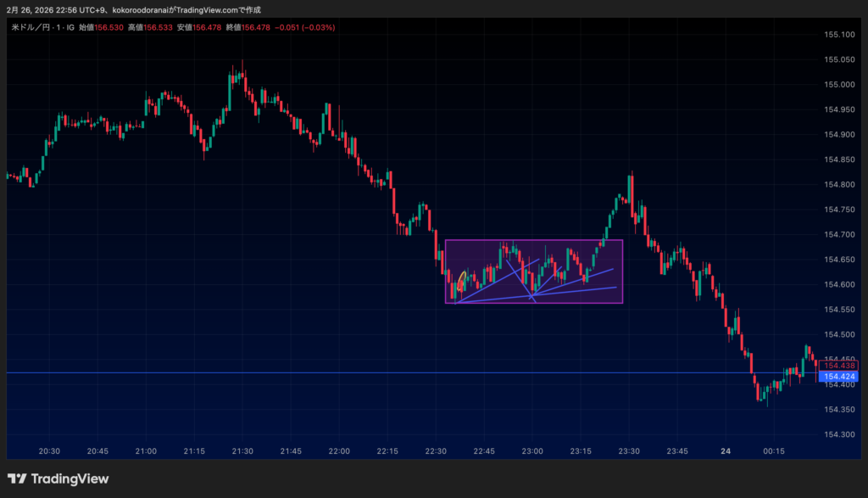Click the TradingView logo at bottom left
This screenshot has width=868, height=498.
click(x=58, y=478)
